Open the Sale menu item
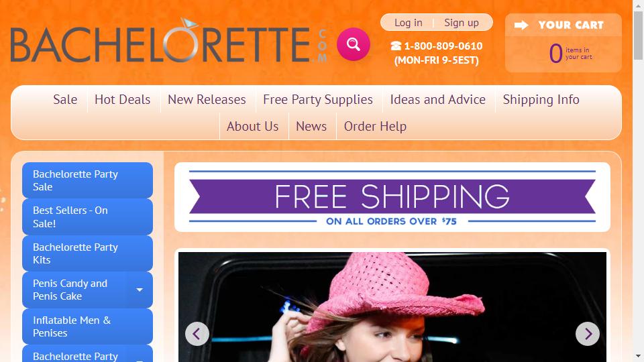This screenshot has width=644, height=362. (x=65, y=99)
